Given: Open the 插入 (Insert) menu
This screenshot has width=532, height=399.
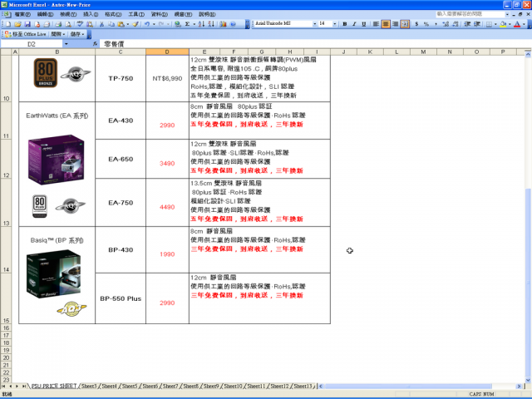Looking at the screenshot, I should pos(91,14).
